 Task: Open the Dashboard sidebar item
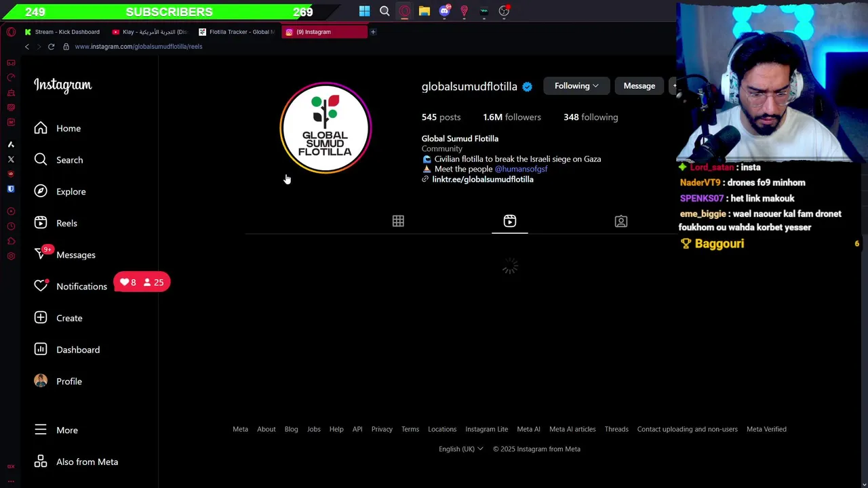(x=67, y=350)
